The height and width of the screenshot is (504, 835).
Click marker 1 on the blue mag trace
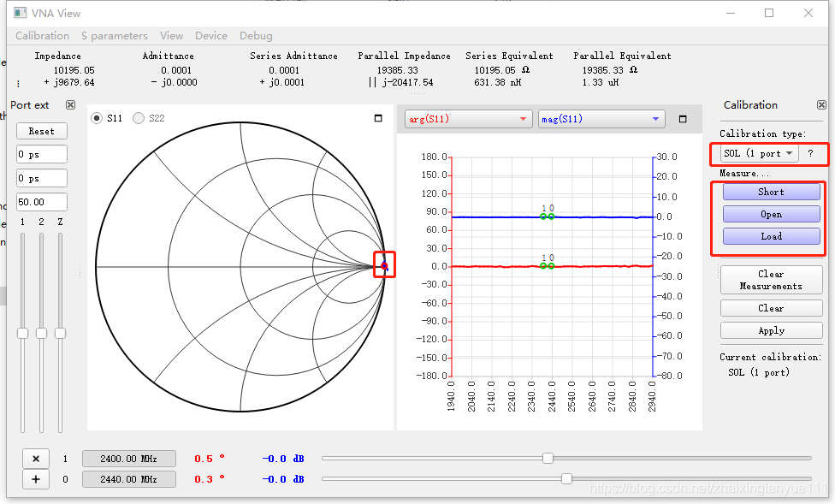543,216
